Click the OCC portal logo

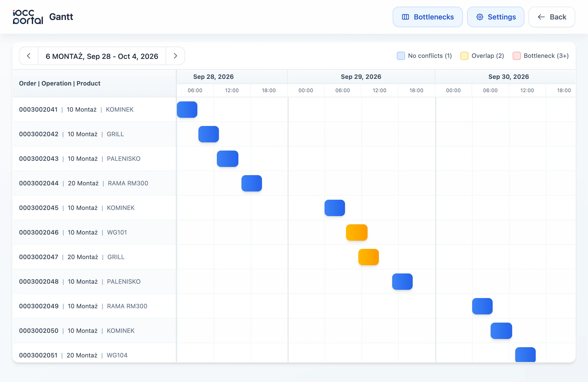click(x=28, y=17)
